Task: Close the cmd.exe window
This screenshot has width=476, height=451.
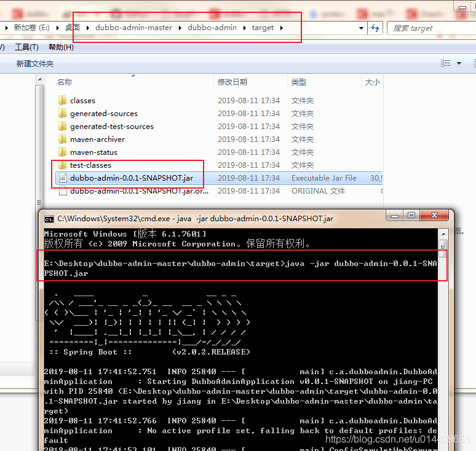Action: coord(434,215)
